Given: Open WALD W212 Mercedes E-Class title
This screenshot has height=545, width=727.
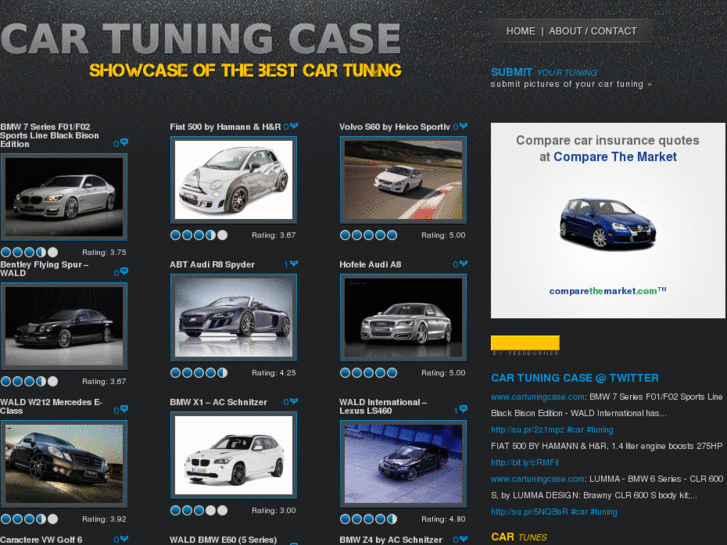Looking at the screenshot, I should [x=51, y=406].
